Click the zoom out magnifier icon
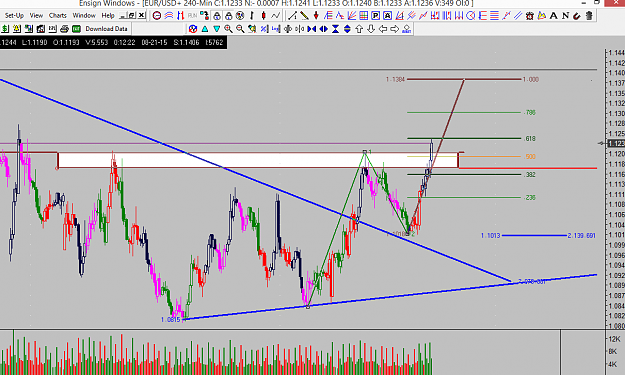625x375 pixels. click(240, 29)
